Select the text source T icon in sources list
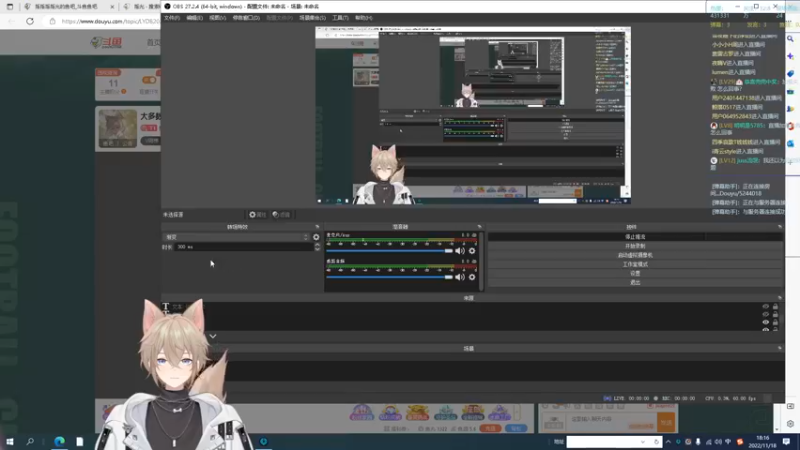This screenshot has width=800, height=450. [165, 307]
